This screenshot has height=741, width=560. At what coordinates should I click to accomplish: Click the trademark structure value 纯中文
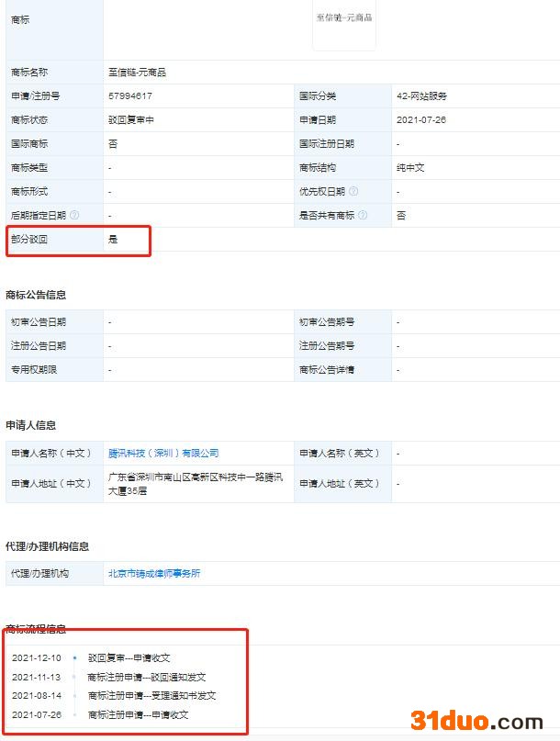point(410,168)
